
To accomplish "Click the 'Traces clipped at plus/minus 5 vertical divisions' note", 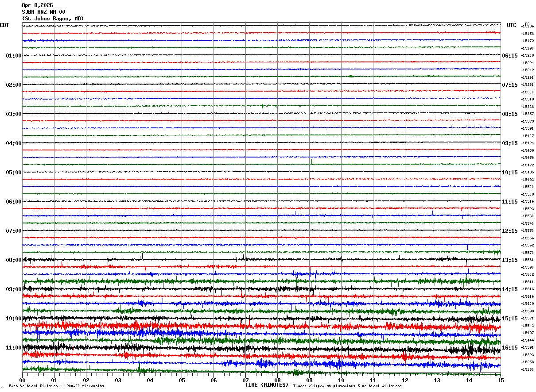I will 347,386.
